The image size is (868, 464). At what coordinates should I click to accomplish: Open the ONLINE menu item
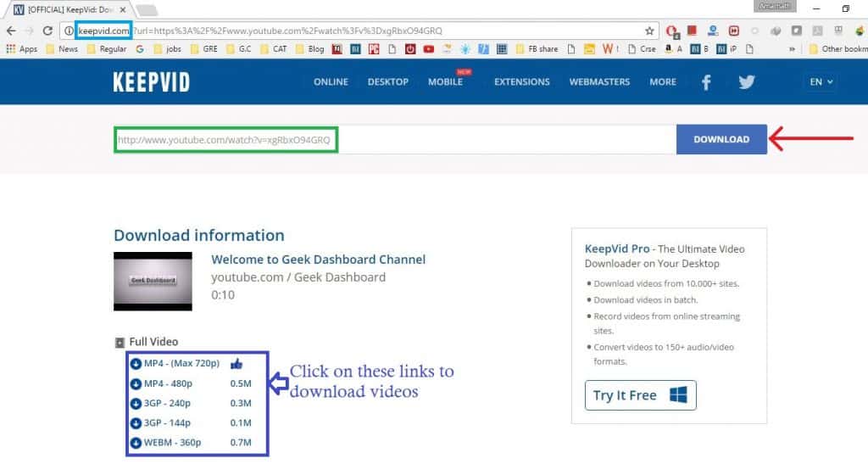(331, 82)
